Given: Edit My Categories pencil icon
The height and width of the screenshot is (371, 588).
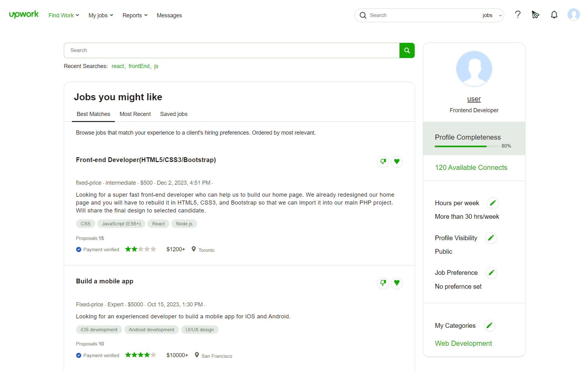Looking at the screenshot, I should 489,326.
